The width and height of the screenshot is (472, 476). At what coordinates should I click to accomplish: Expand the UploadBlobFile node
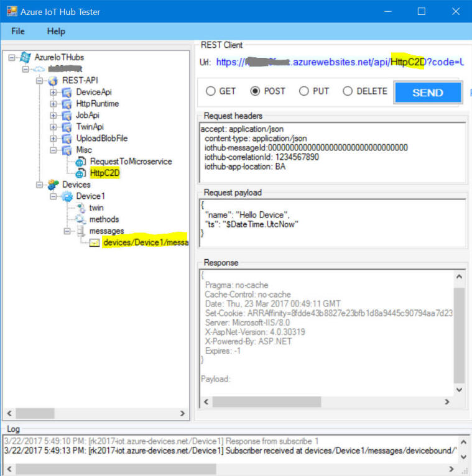tap(53, 138)
